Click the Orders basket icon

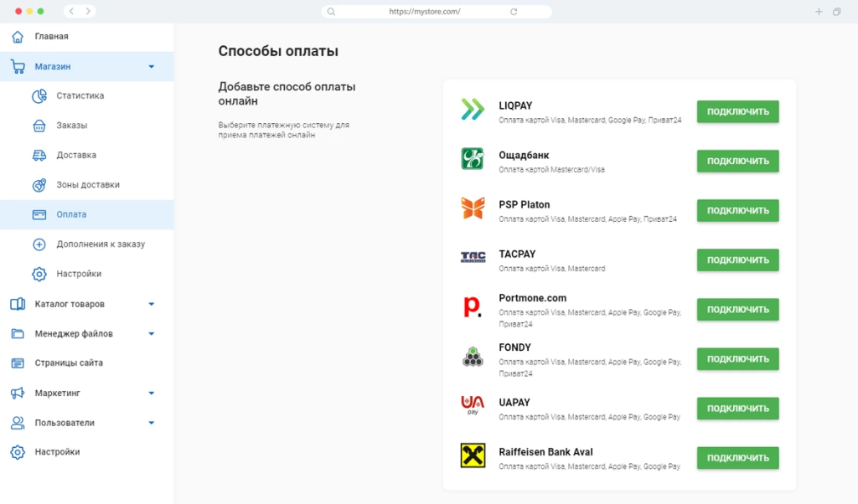click(39, 126)
